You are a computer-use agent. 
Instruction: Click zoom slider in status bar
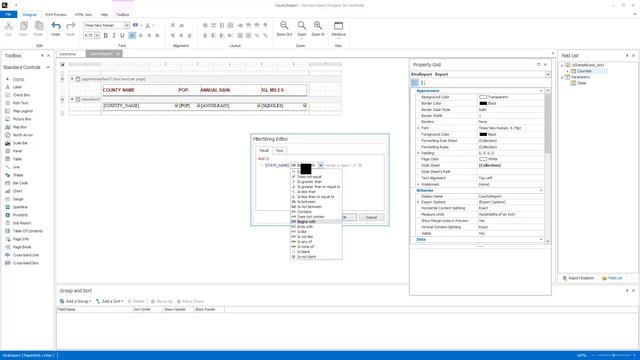[613, 356]
